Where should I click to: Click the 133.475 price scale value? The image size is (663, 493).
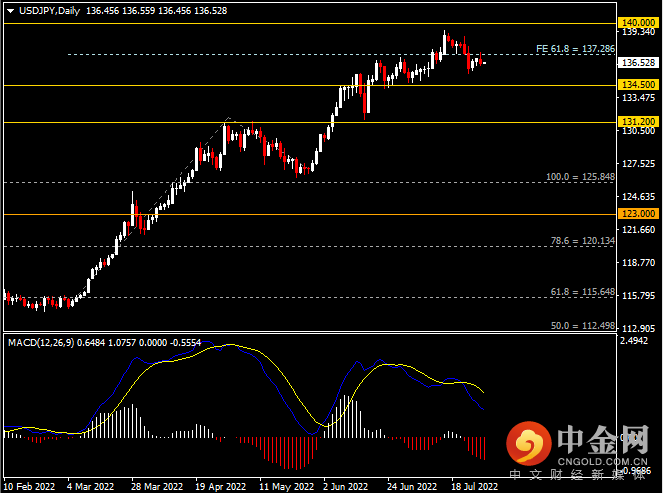pos(638,98)
